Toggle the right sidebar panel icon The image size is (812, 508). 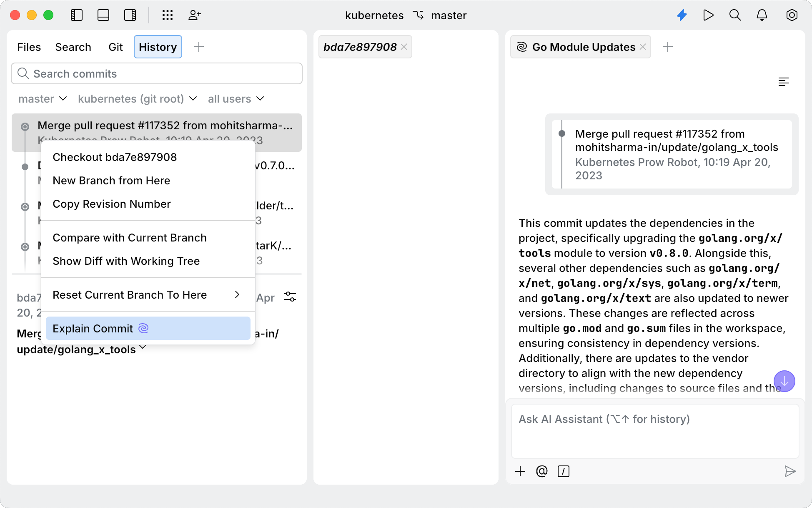(x=130, y=15)
